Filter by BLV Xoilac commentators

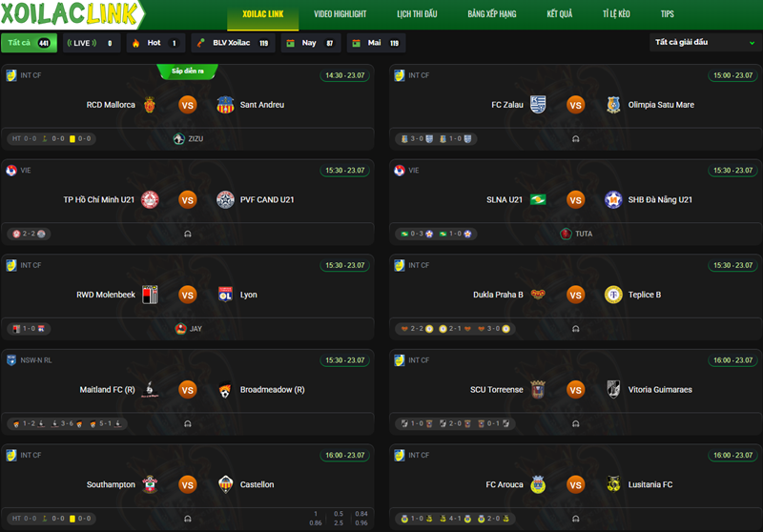(x=233, y=43)
